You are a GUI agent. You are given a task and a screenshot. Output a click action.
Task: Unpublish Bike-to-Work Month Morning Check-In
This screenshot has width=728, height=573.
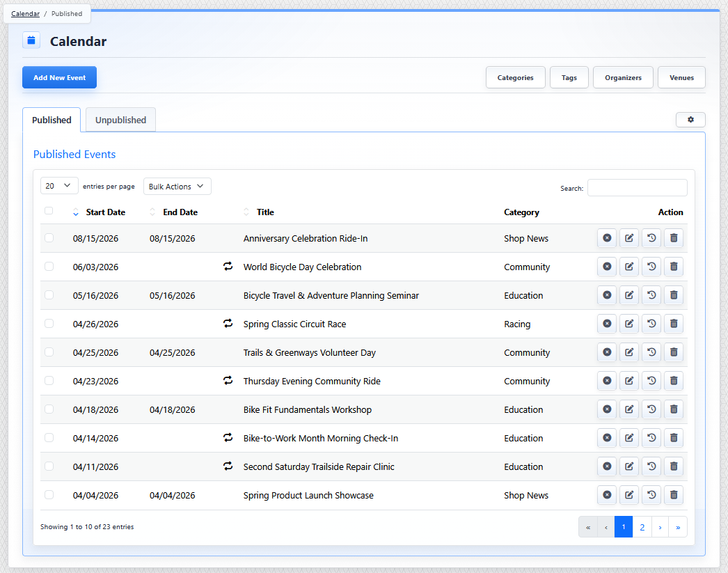click(607, 438)
